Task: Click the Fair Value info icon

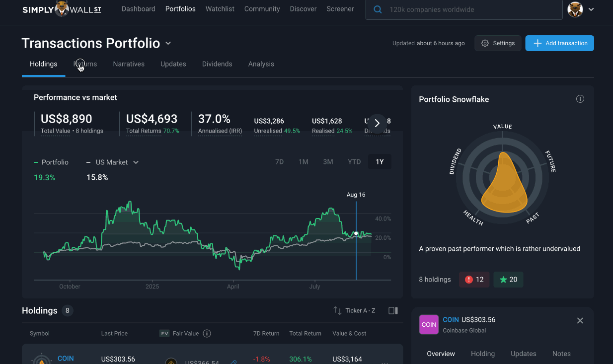Action: 207,333
